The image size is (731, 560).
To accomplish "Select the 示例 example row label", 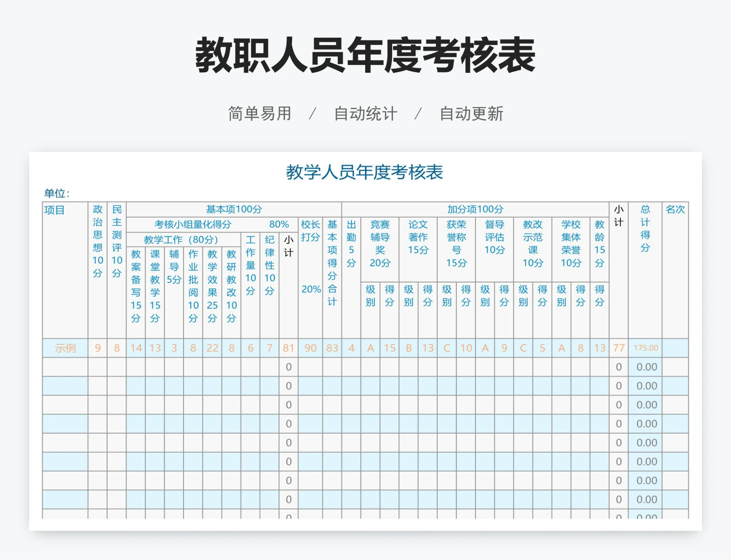I will pos(65,348).
